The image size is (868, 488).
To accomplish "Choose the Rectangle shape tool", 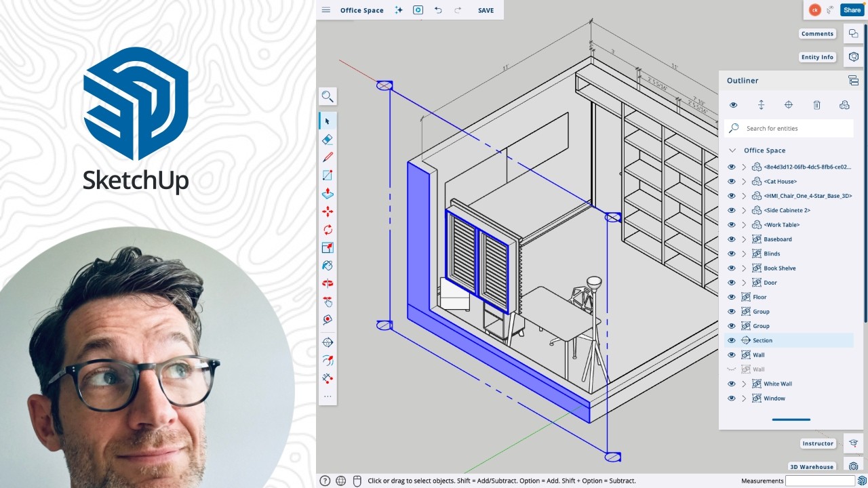I will tap(328, 176).
